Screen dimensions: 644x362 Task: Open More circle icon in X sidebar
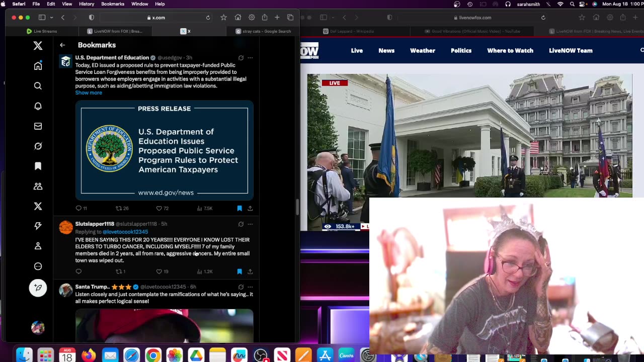[x=38, y=266]
